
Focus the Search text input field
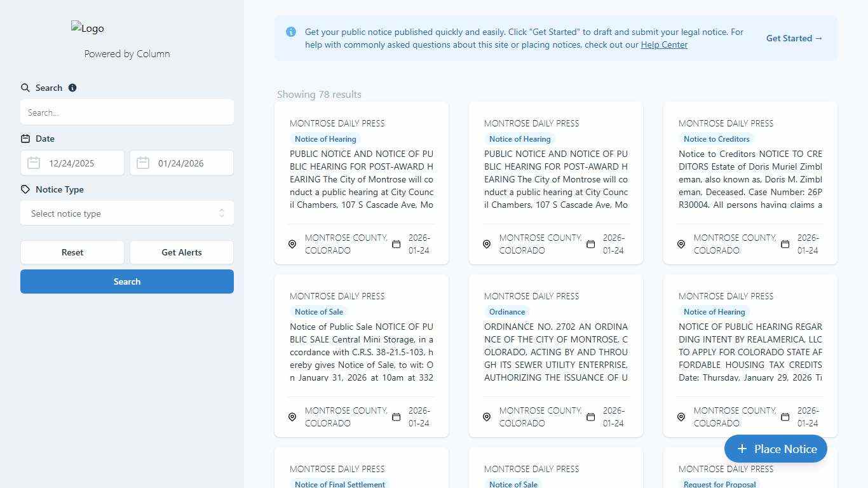(127, 112)
